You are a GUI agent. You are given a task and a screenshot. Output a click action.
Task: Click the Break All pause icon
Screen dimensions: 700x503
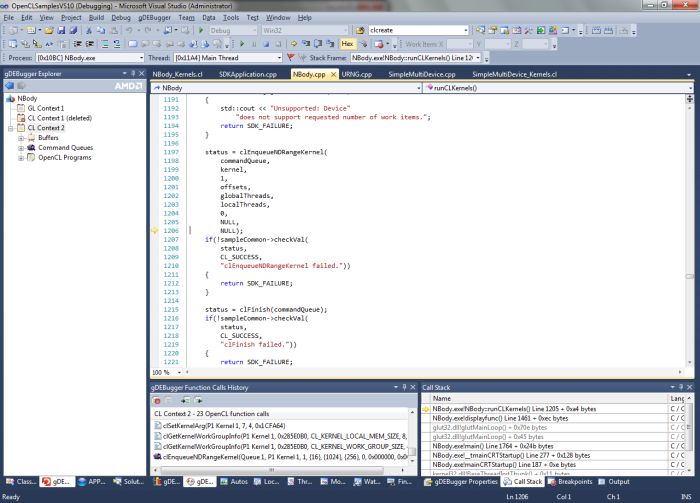254,44
